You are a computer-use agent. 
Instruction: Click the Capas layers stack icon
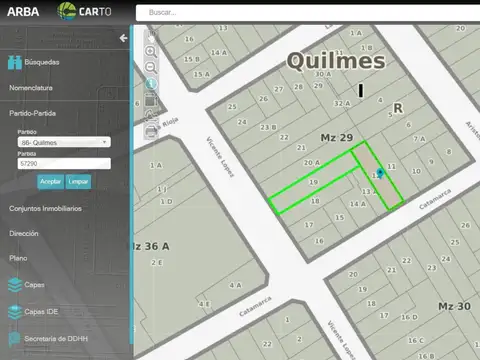pos(15,285)
